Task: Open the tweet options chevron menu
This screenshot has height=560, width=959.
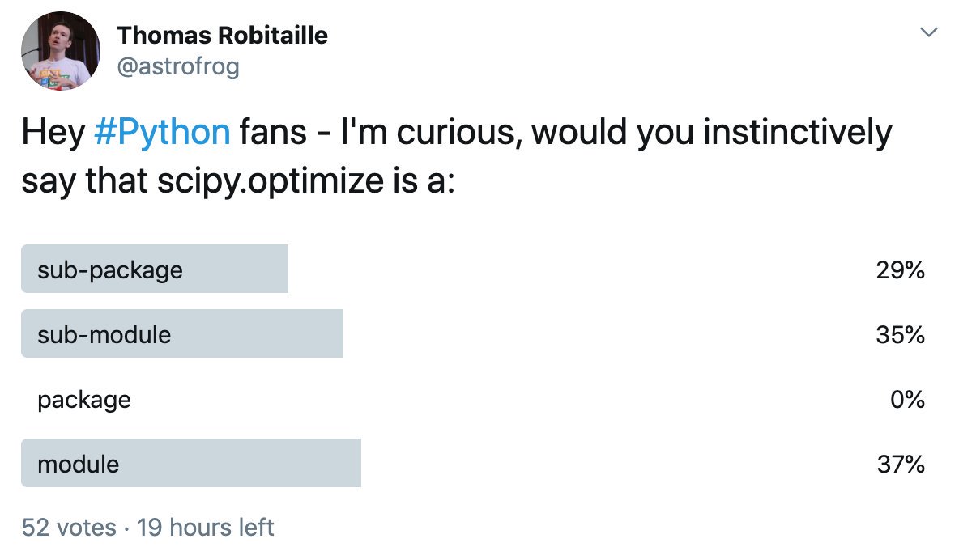Action: tap(928, 32)
